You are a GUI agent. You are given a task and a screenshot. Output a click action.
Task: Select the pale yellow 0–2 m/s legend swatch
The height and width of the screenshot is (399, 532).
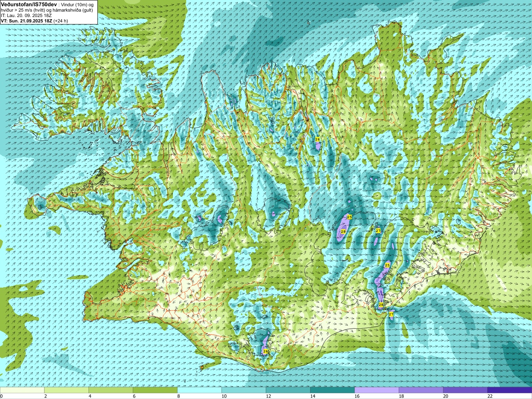pyautogui.click(x=22, y=390)
